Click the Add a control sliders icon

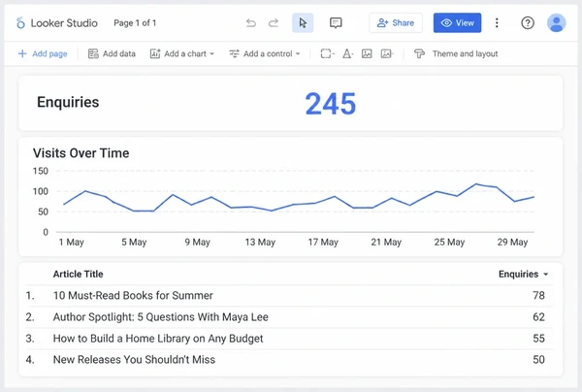234,53
